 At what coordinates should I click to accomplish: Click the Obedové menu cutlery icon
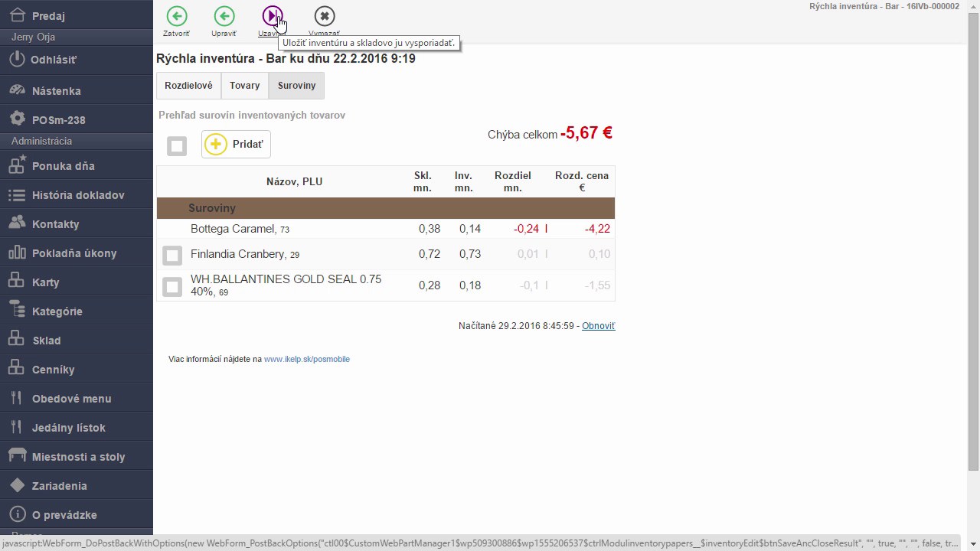click(17, 397)
